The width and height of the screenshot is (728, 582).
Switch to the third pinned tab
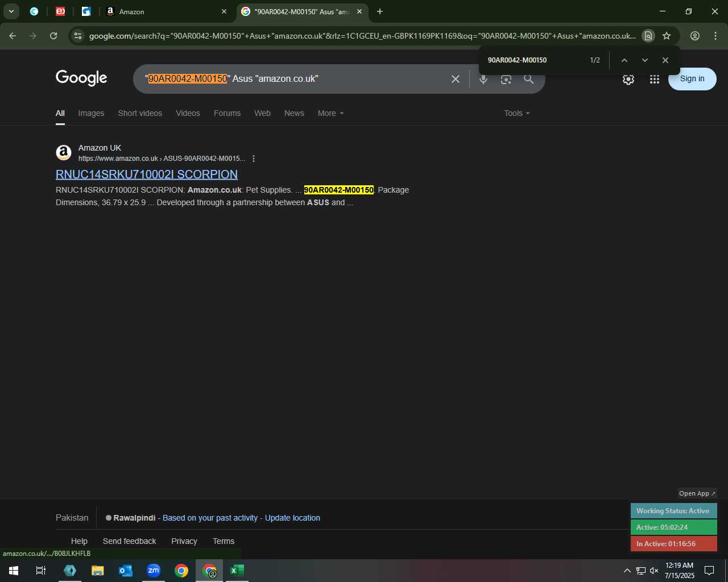[x=86, y=11]
